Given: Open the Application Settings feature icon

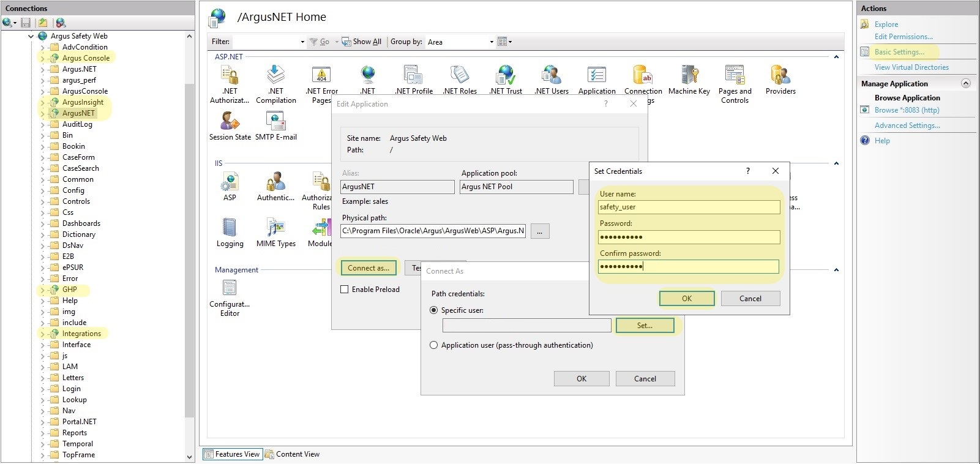Looking at the screenshot, I should coord(597,80).
